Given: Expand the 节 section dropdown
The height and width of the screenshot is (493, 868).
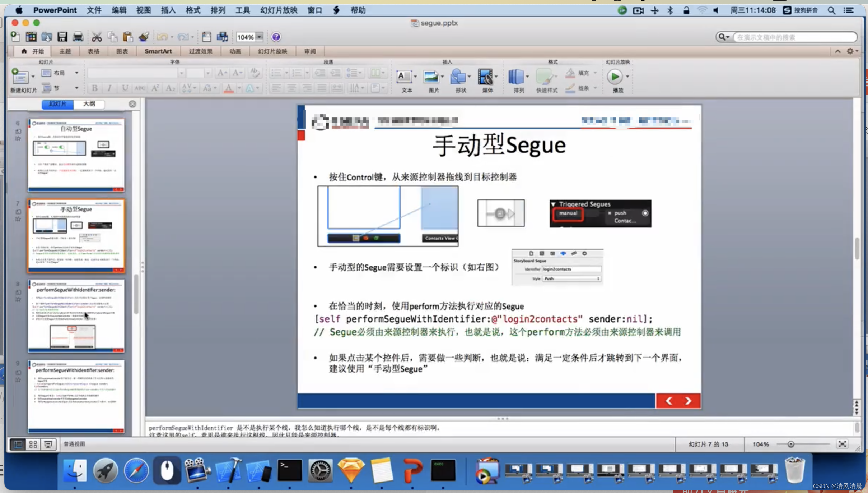Looking at the screenshot, I should (x=76, y=88).
